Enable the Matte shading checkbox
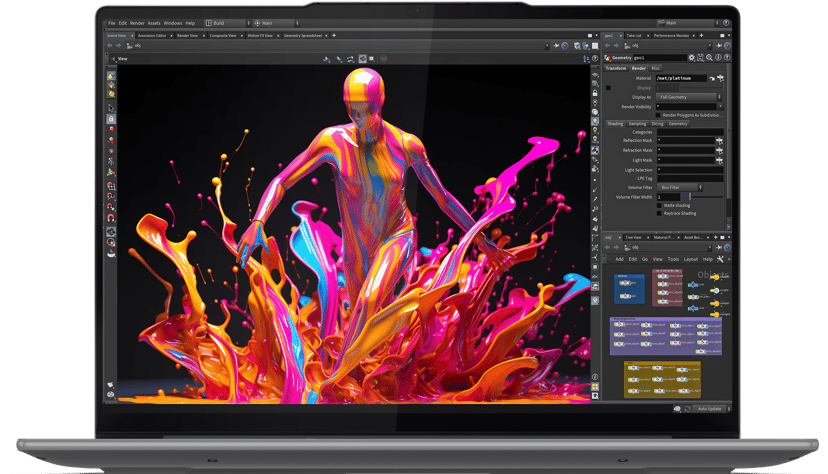This screenshot has height=474, width=828. coord(659,205)
